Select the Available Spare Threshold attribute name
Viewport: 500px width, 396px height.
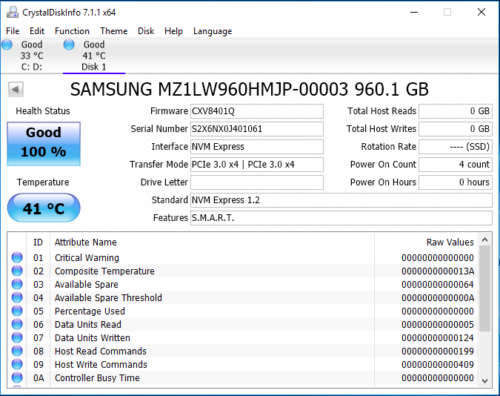[108, 298]
